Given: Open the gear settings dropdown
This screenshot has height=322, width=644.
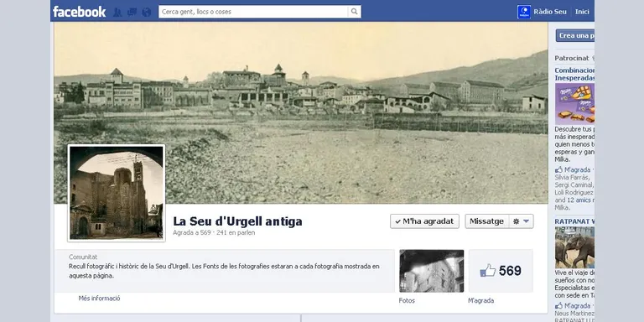Looking at the screenshot, I should pos(522,221).
